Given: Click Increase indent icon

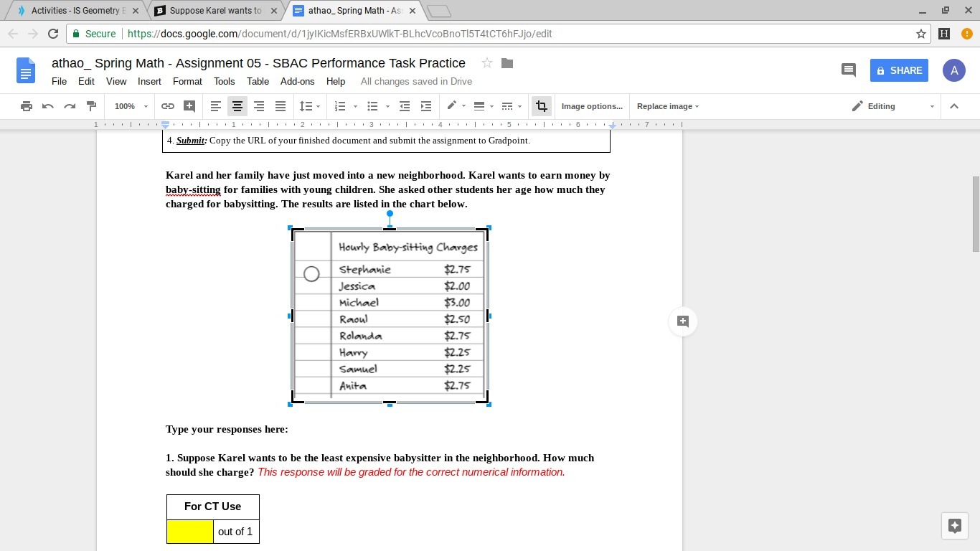Looking at the screenshot, I should click(x=426, y=106).
